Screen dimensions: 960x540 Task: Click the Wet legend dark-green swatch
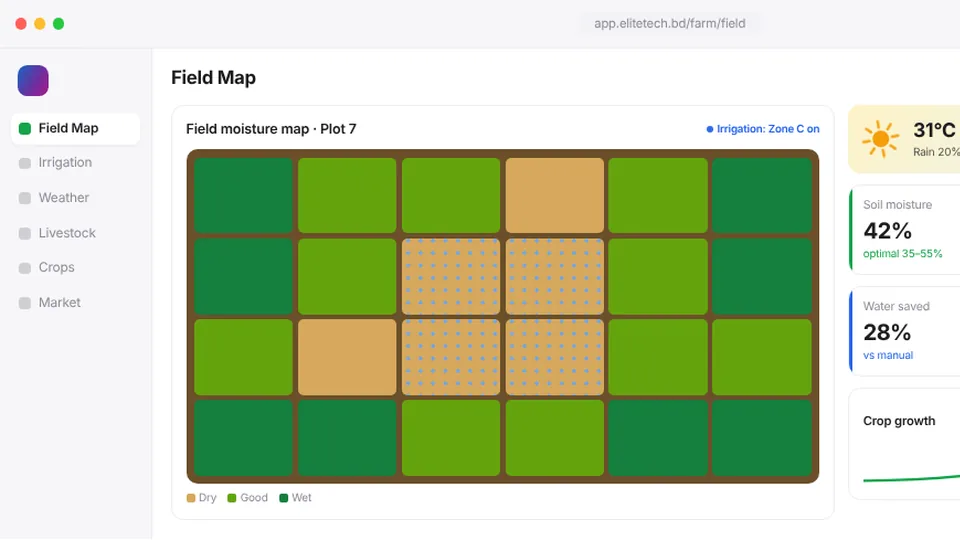click(x=283, y=498)
